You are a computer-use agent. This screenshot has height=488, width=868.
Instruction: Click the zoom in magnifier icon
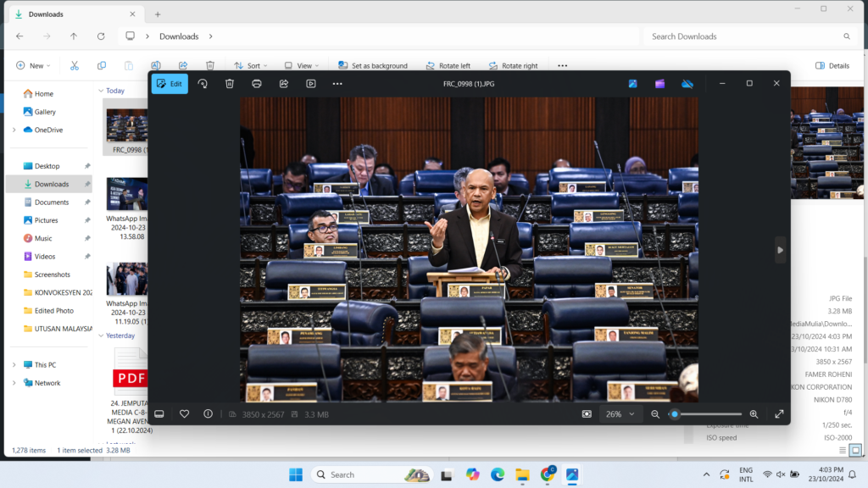click(754, 414)
